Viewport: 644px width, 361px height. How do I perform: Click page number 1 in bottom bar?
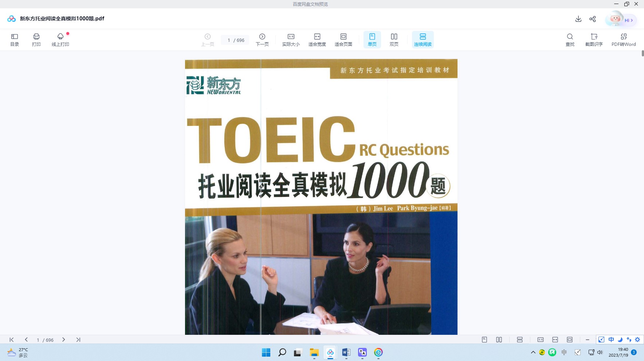click(x=38, y=340)
